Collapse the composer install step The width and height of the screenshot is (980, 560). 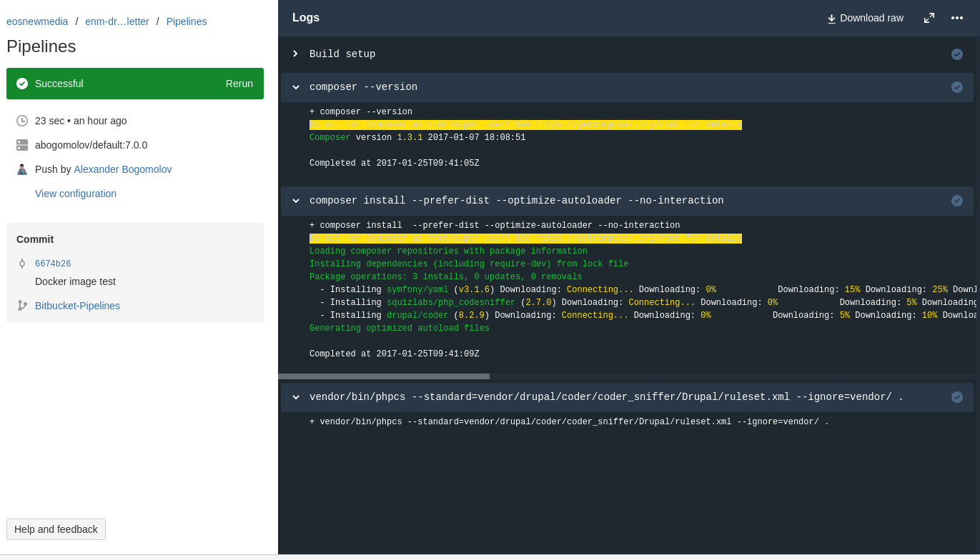[295, 201]
